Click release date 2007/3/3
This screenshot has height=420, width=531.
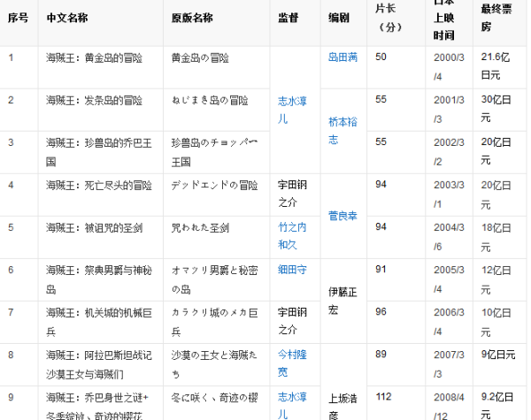(x=449, y=364)
